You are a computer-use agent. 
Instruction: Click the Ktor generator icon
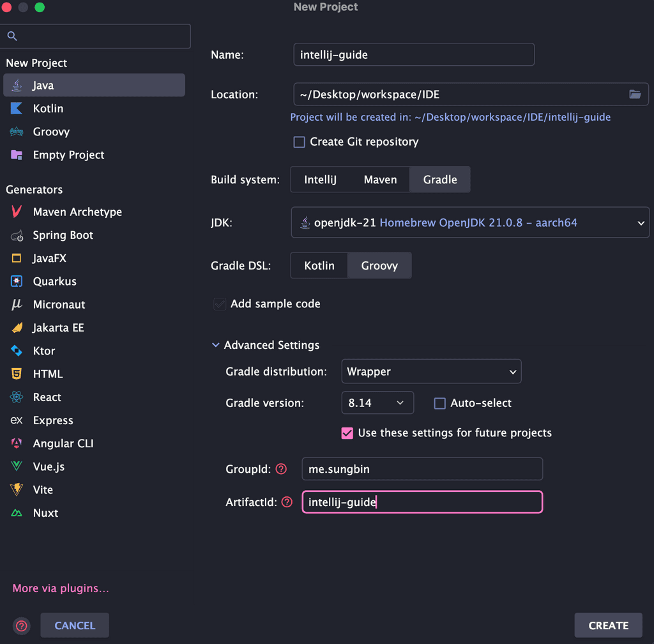point(17,351)
